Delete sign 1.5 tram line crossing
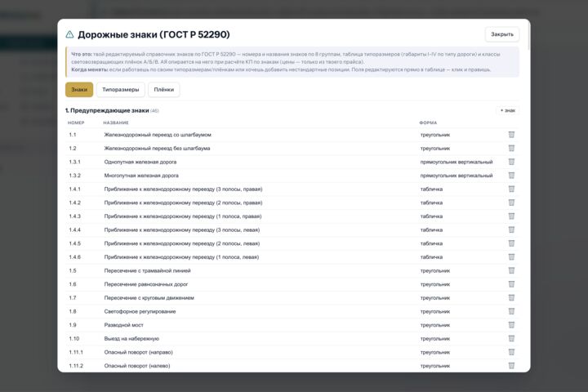The height and width of the screenshot is (392, 588). point(511,270)
